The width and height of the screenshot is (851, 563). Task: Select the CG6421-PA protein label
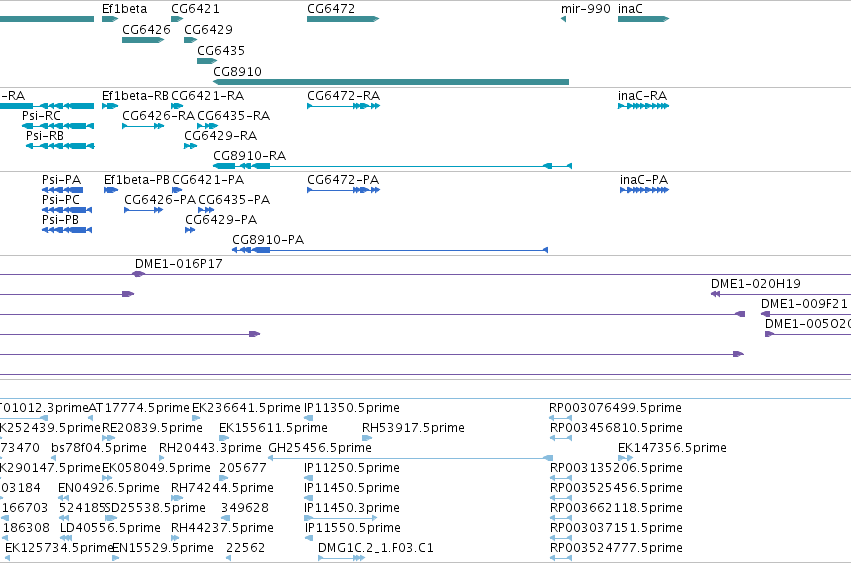pyautogui.click(x=208, y=180)
